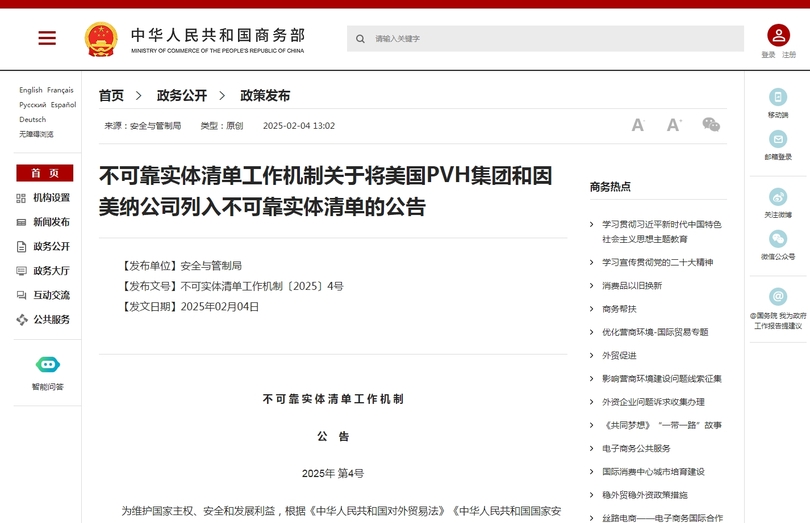Screen dimensions: 810x523
Task: Open 学习贯彻习近平新时代中国特色 hot topic
Action: click(x=662, y=232)
